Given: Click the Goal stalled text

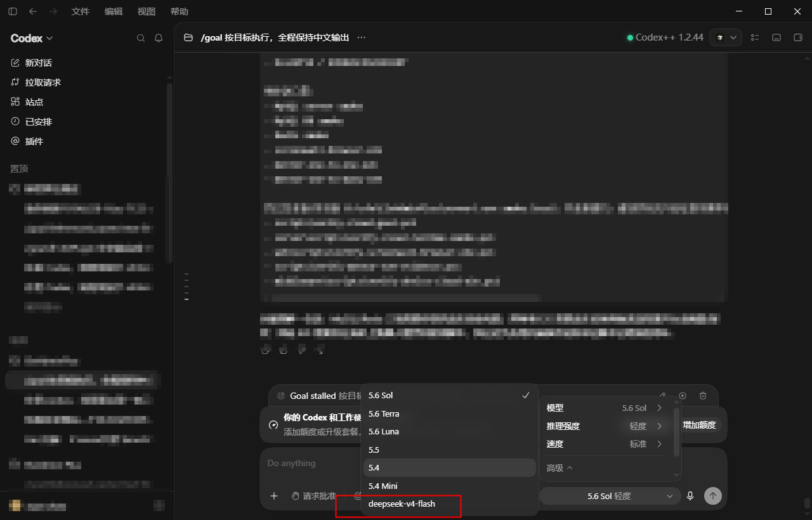Looking at the screenshot, I should tap(313, 396).
